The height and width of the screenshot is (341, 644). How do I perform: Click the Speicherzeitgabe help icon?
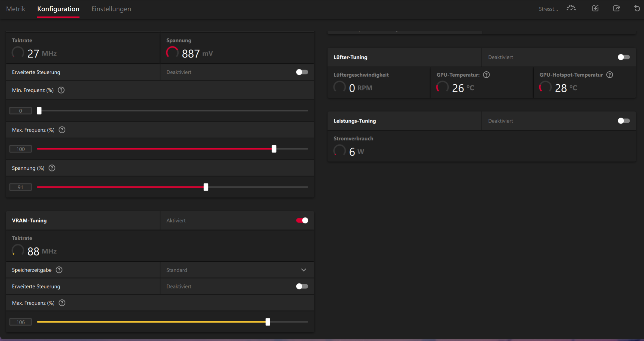click(x=59, y=270)
